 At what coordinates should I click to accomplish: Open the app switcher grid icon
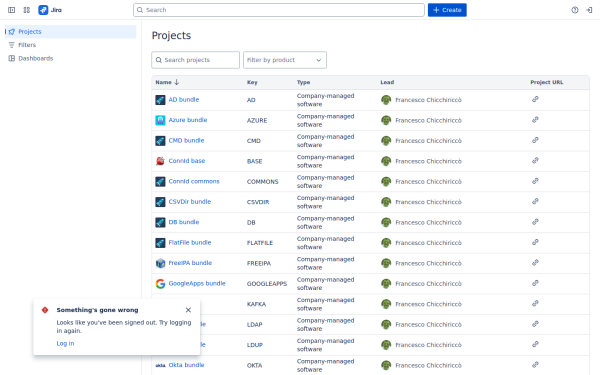pos(26,10)
